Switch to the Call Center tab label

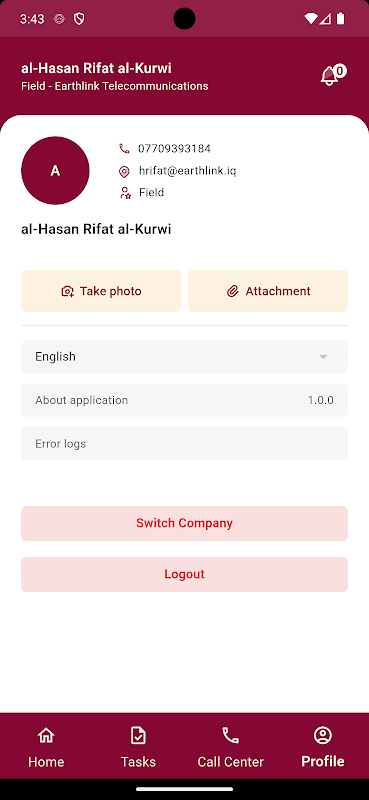(230, 762)
